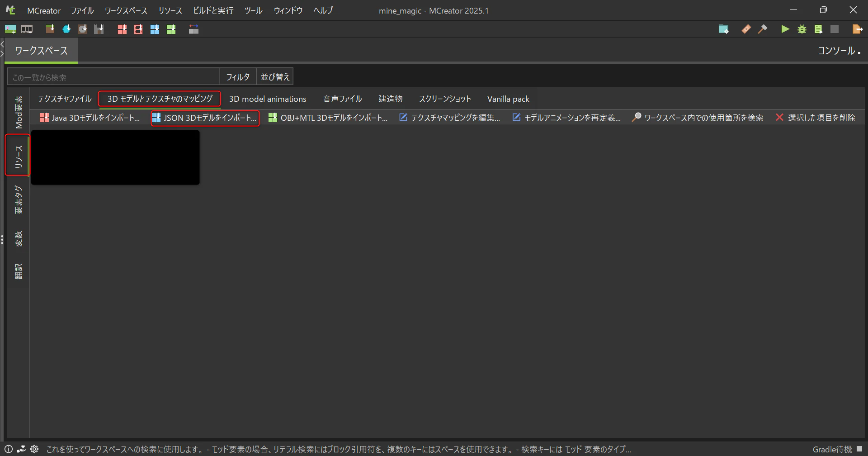Click the red Java model import toolbar icon
Viewport: 868px width, 456px height.
122,29
